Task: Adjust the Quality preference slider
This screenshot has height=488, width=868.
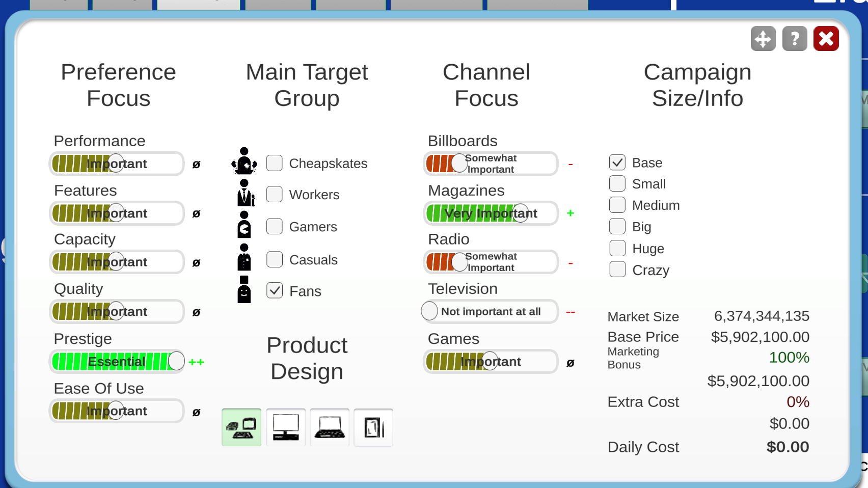Action: tap(117, 311)
